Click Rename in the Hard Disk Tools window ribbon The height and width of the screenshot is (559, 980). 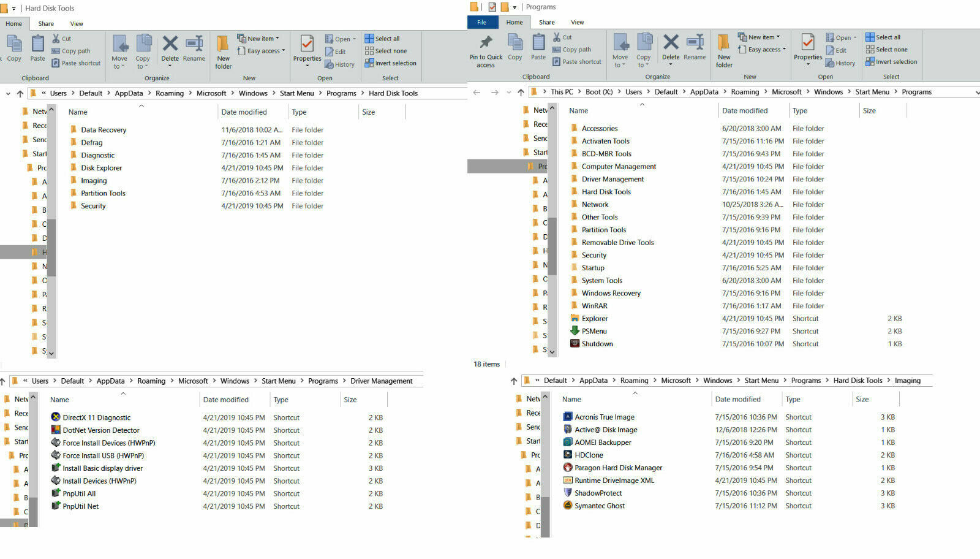click(x=194, y=49)
